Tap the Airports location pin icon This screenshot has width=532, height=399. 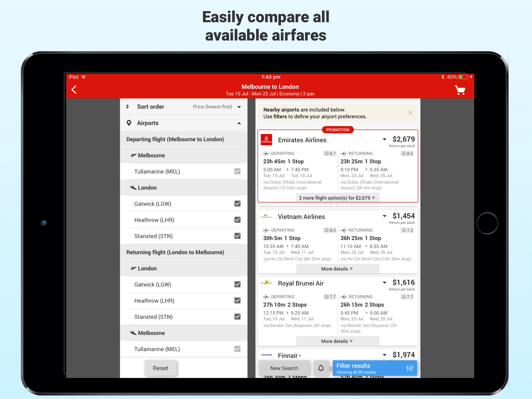(129, 123)
